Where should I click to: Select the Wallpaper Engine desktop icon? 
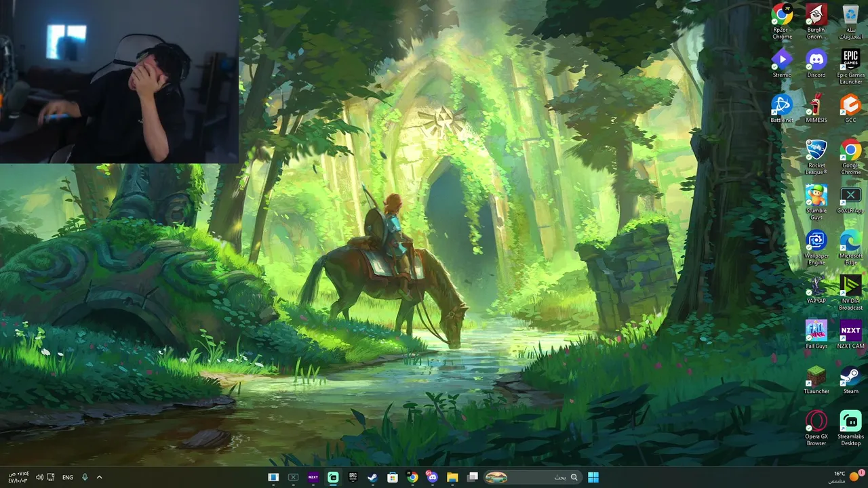point(816,247)
